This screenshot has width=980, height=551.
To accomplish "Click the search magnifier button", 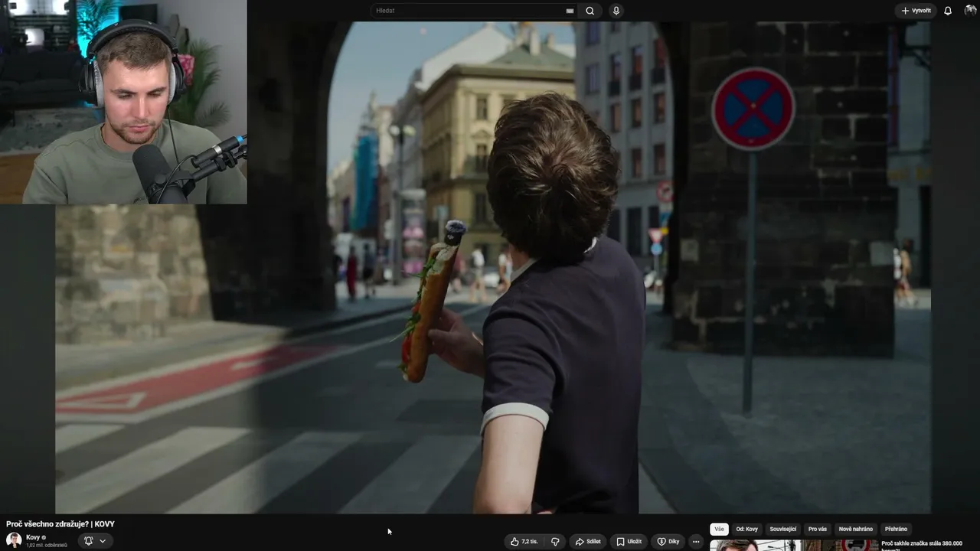I will [590, 11].
